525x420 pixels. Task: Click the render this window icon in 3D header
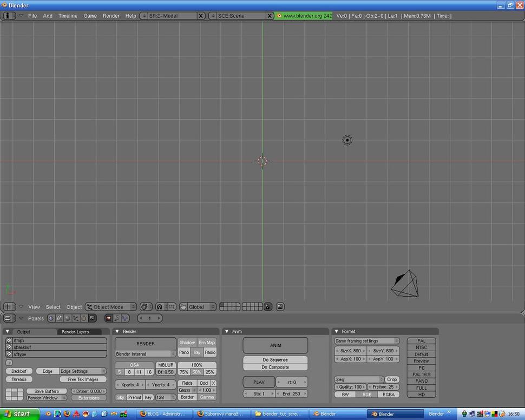coord(280,307)
